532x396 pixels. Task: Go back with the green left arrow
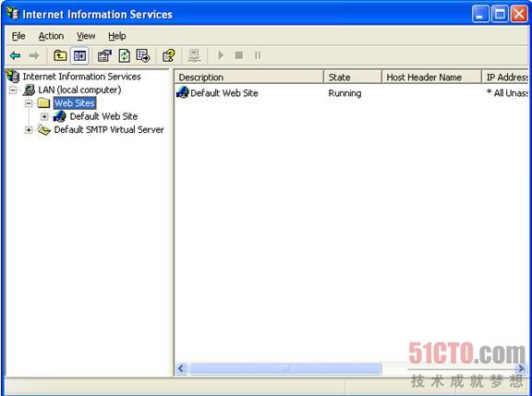[16, 55]
